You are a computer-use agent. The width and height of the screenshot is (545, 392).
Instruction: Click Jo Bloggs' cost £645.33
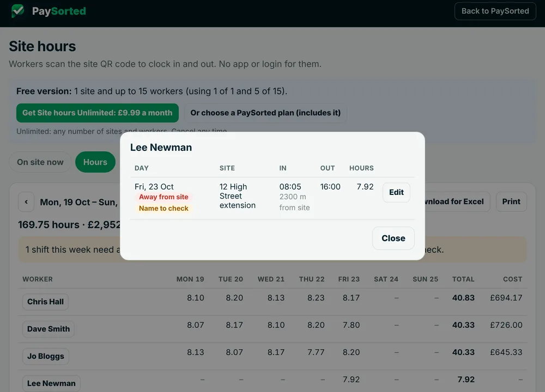point(506,352)
